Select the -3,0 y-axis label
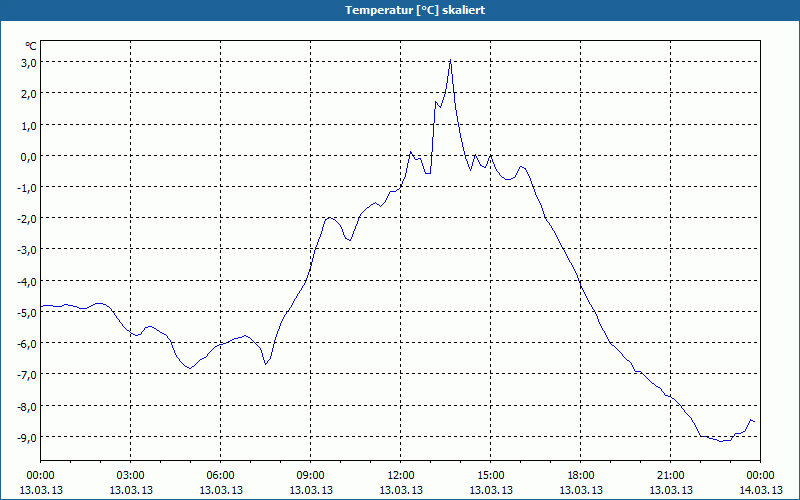This screenshot has width=800, height=500. (27, 250)
